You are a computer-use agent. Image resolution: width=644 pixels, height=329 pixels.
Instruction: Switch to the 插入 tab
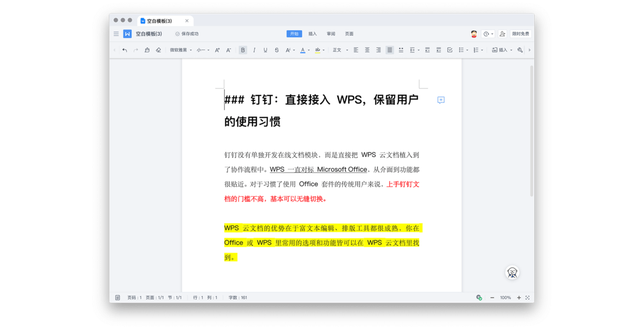313,34
